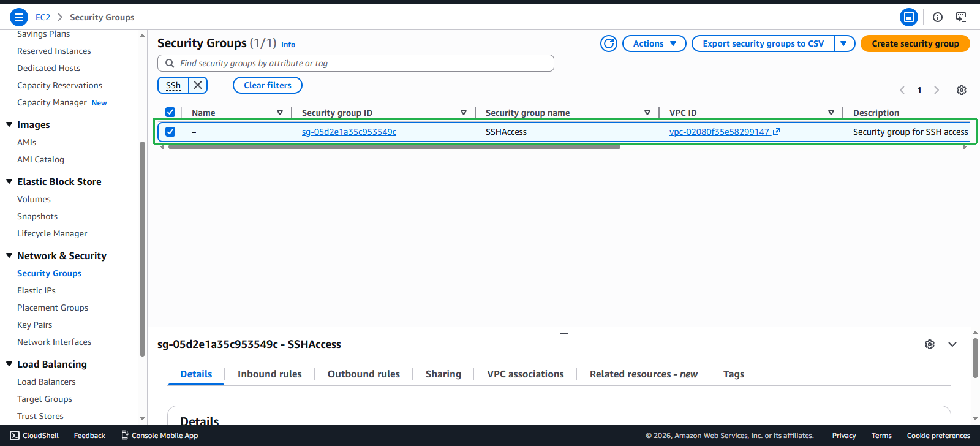980x446 pixels.
Task: Click the SSh filter token label
Action: pyautogui.click(x=173, y=85)
